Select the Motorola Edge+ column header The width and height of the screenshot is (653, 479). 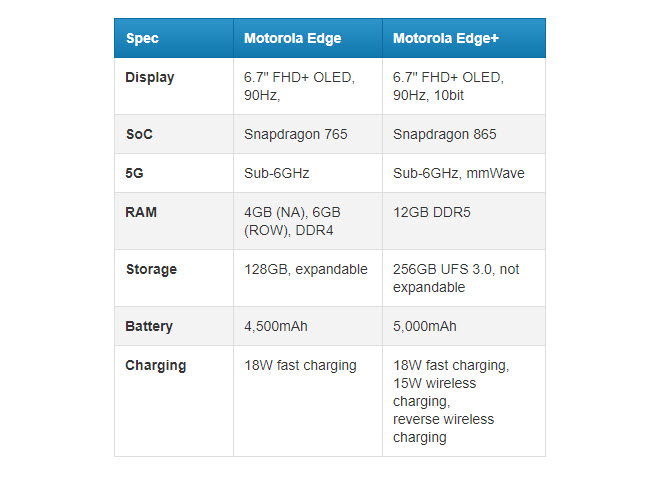pos(445,39)
